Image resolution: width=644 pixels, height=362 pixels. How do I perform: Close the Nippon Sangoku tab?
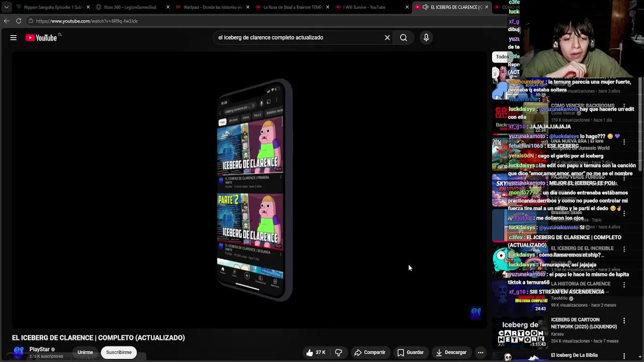pyautogui.click(x=88, y=7)
